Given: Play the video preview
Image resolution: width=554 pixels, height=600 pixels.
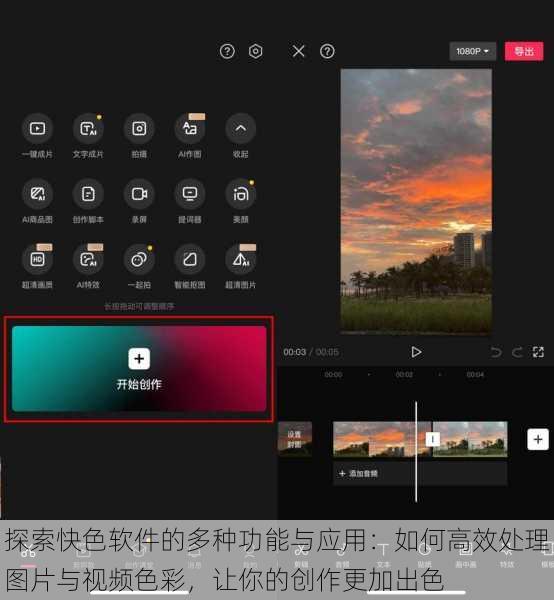Looking at the screenshot, I should click(x=416, y=352).
